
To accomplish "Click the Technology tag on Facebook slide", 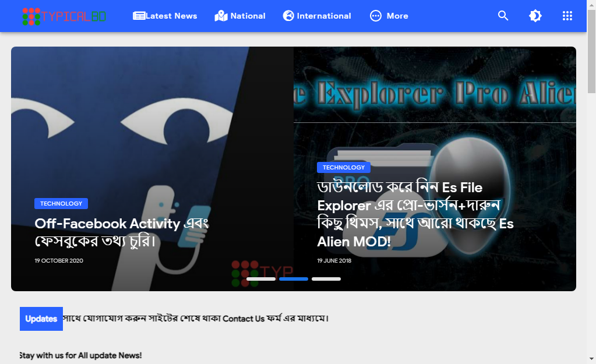I will 61,204.
